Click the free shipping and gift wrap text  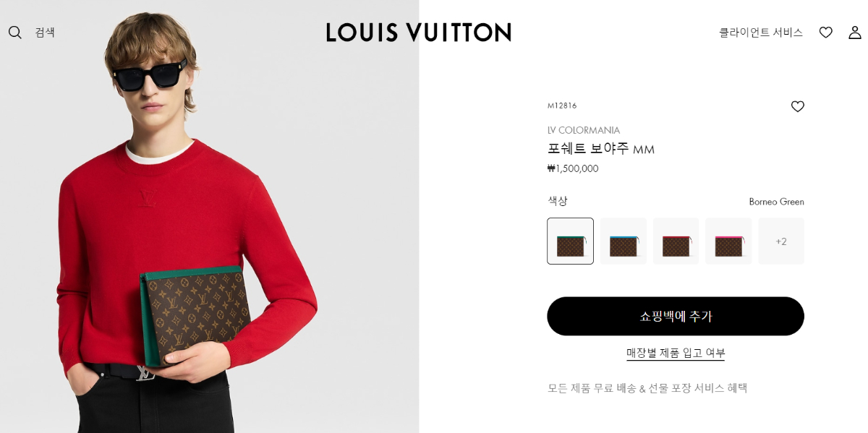tap(647, 388)
